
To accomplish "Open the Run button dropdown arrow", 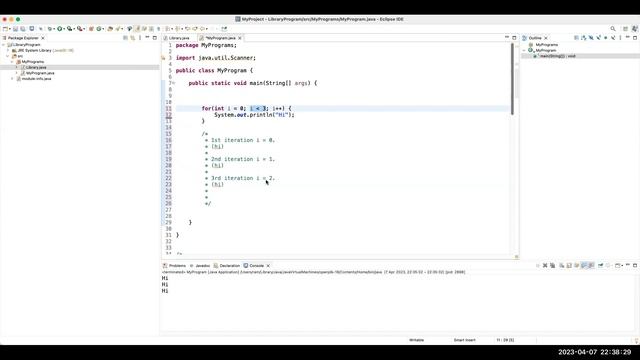I will (64, 29).
